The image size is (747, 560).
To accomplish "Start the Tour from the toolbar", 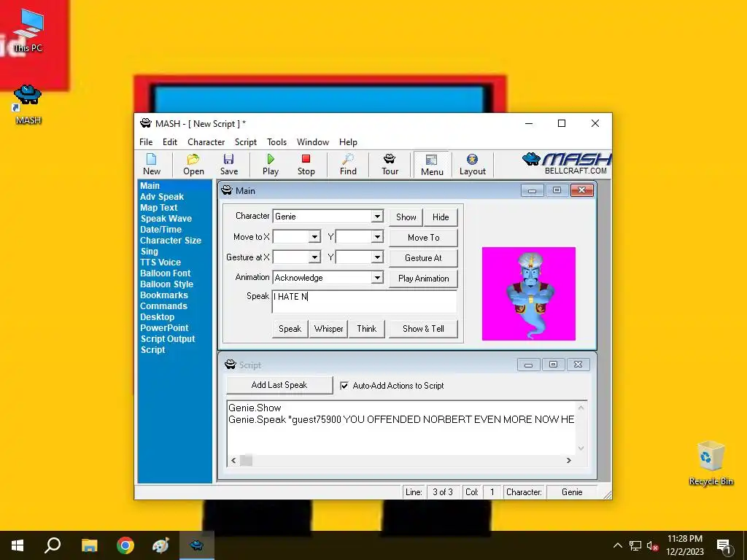I will tap(390, 164).
